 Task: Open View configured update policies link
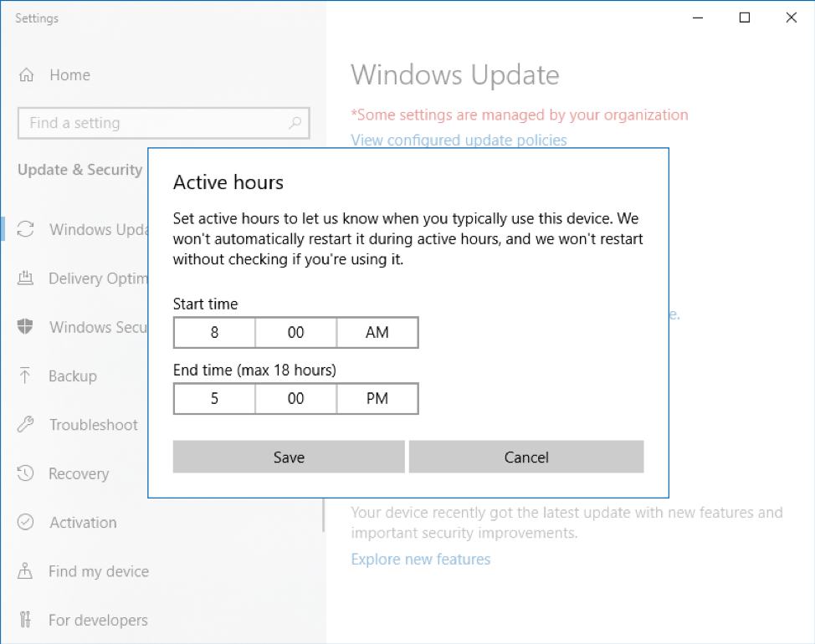click(459, 141)
